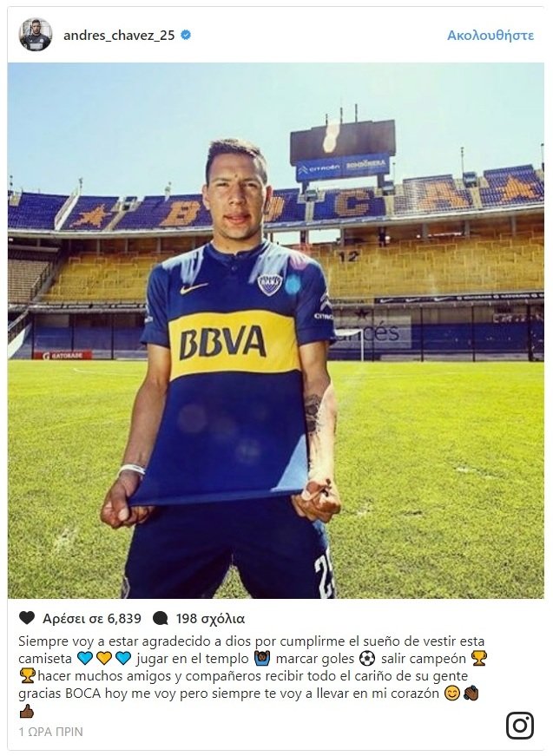This screenshot has width=553, height=756.
Task: Open the Instagram logo icon
Action: tap(520, 725)
